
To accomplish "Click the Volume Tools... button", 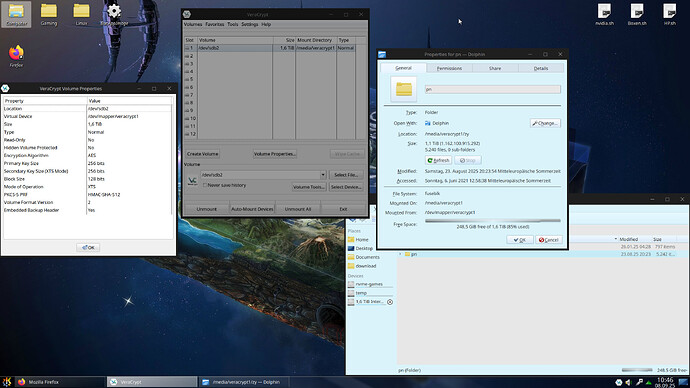I will tap(309, 187).
